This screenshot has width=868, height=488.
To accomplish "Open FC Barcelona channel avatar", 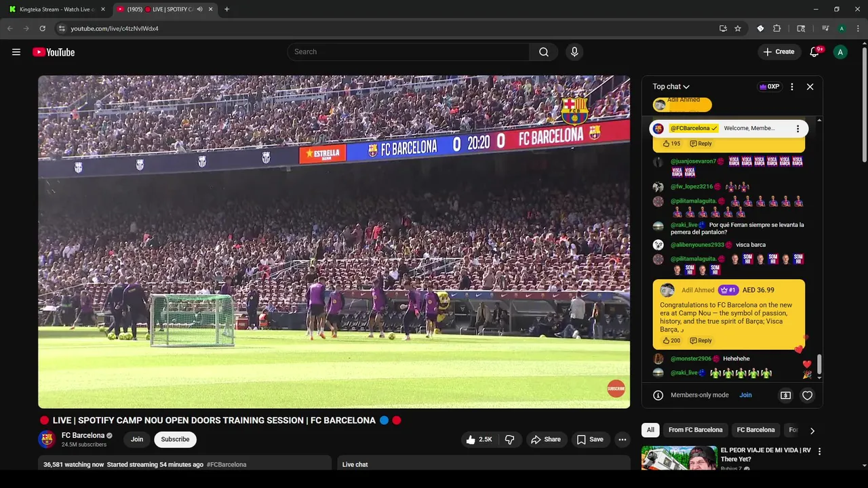I will click(x=47, y=439).
